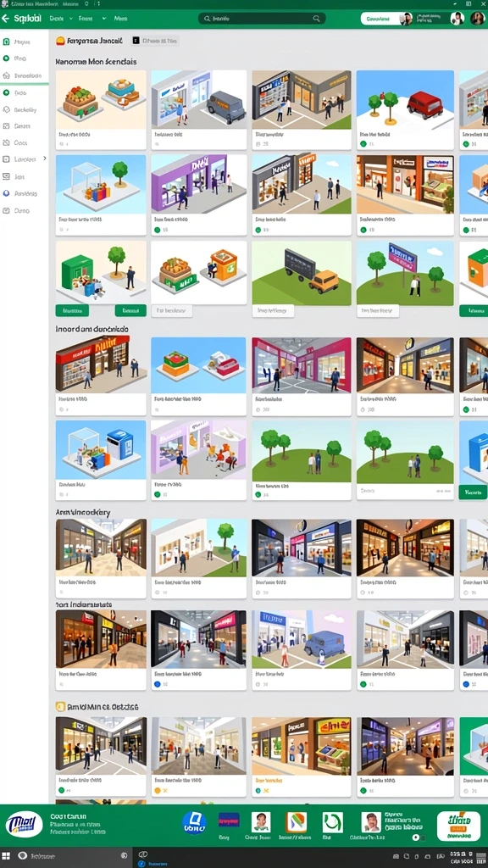Viewport: 488px width, 868px height.
Task: Expand the sidebar item that has a chevron arrow
Action: [x=25, y=159]
